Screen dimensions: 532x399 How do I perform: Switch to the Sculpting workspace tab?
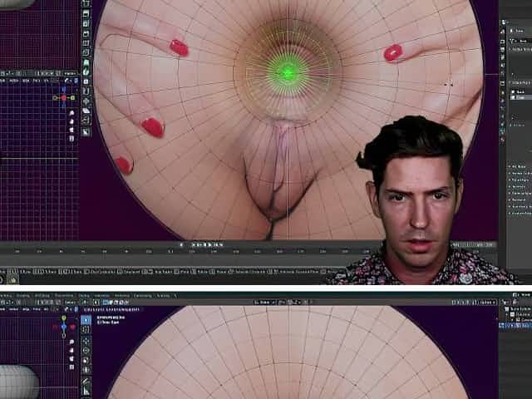click(22, 295)
